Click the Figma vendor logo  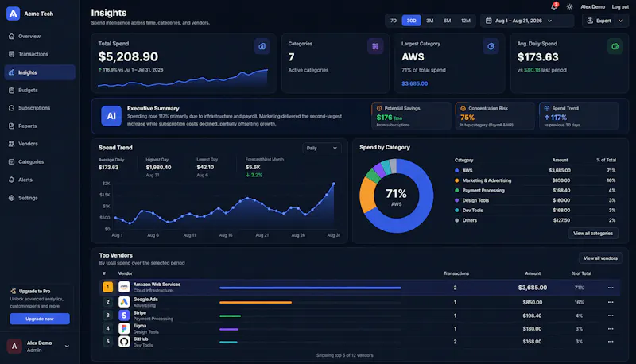pyautogui.click(x=124, y=328)
